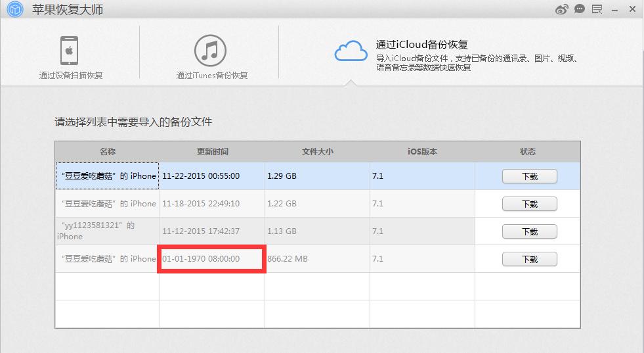Sort by iOS版本 column header
The height and width of the screenshot is (353, 644).
point(422,151)
